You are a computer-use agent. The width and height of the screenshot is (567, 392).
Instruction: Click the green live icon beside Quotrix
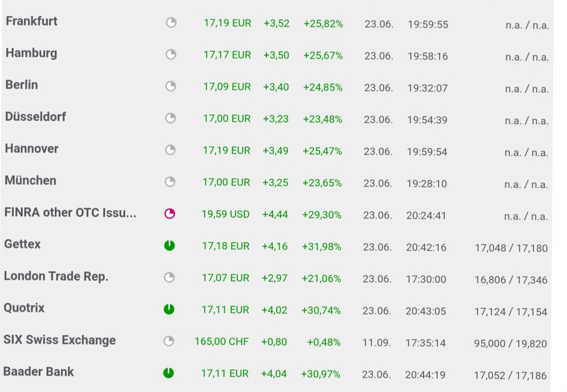(x=169, y=309)
